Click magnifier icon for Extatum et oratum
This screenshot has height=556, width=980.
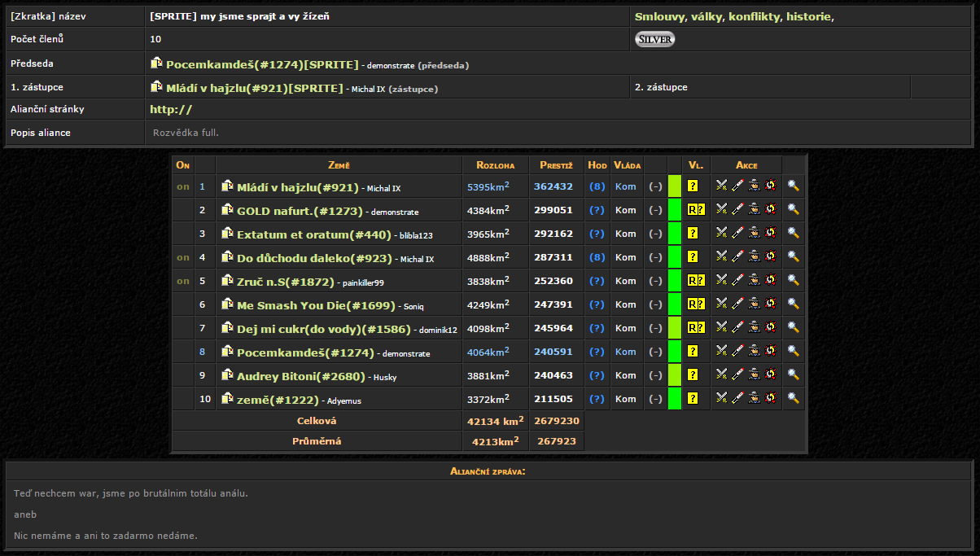[794, 233]
